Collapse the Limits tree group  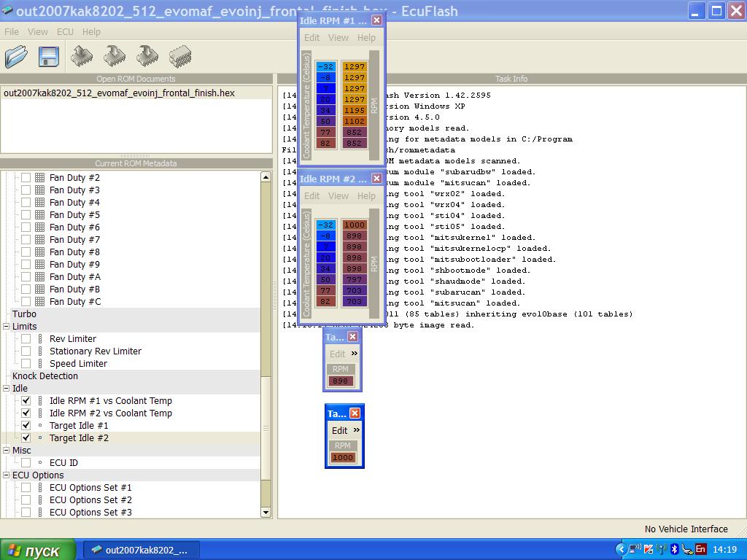[x=6, y=327]
